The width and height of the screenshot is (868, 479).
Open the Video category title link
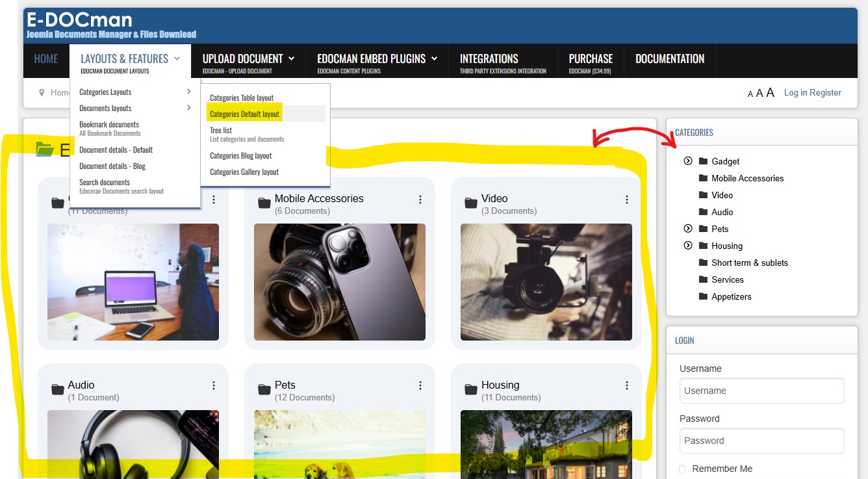pos(494,199)
